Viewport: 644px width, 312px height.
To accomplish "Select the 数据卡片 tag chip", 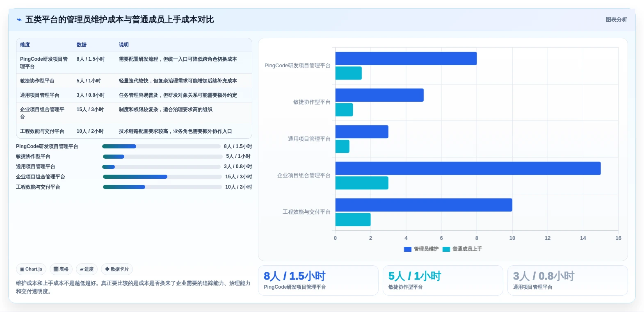I will [117, 269].
